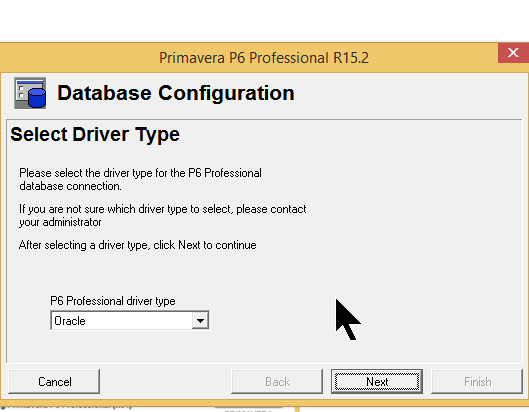Click the Database Configuration icon
Screen dimensions: 529x412
[x=30, y=93]
